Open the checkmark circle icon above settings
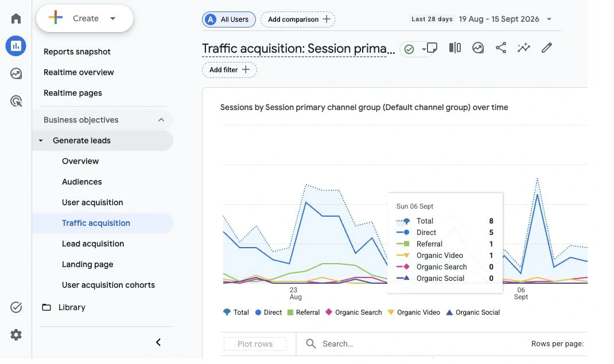This screenshot has height=364, width=614. (16, 307)
